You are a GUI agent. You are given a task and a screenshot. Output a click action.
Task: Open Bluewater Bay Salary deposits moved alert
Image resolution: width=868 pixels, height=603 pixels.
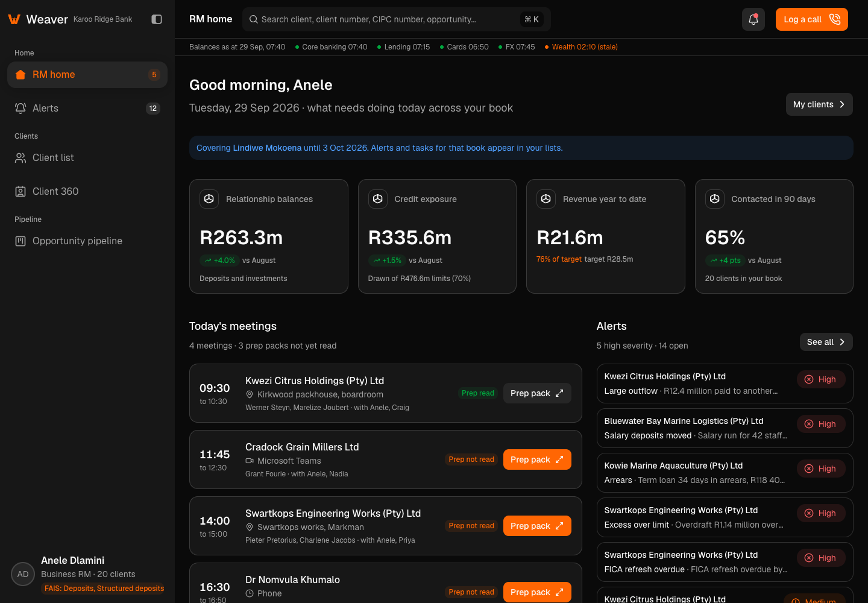click(x=725, y=428)
